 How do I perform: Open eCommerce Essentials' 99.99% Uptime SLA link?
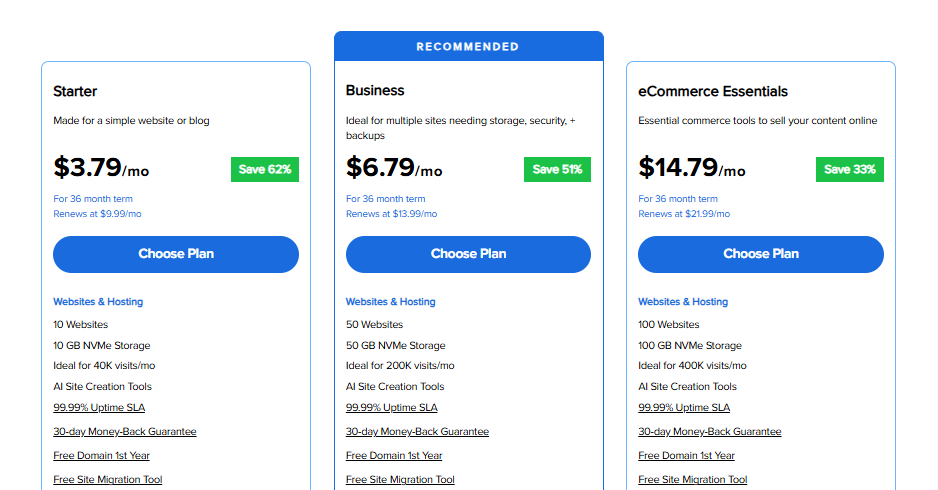pyautogui.click(x=684, y=408)
